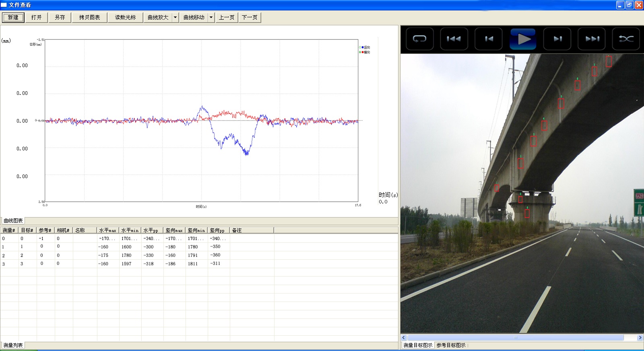Expand the 曲线放大 dropdown arrow
Screen dimensions: 644x351
175,17
